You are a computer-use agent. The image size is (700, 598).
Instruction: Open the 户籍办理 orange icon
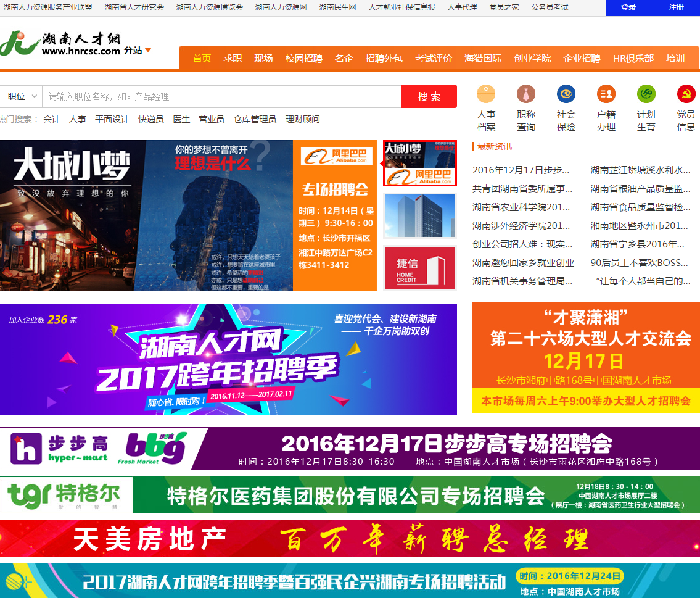(x=606, y=94)
